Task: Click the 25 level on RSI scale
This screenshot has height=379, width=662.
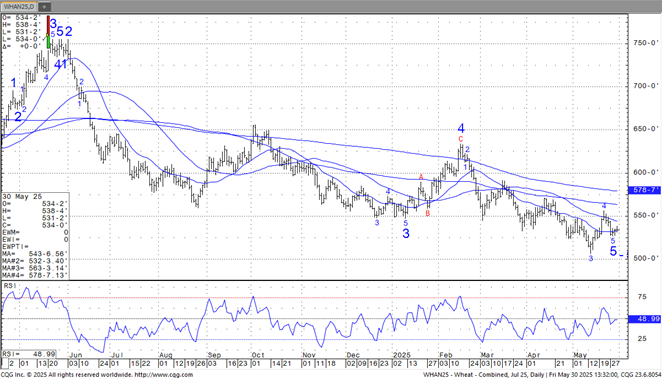Action: (642, 339)
